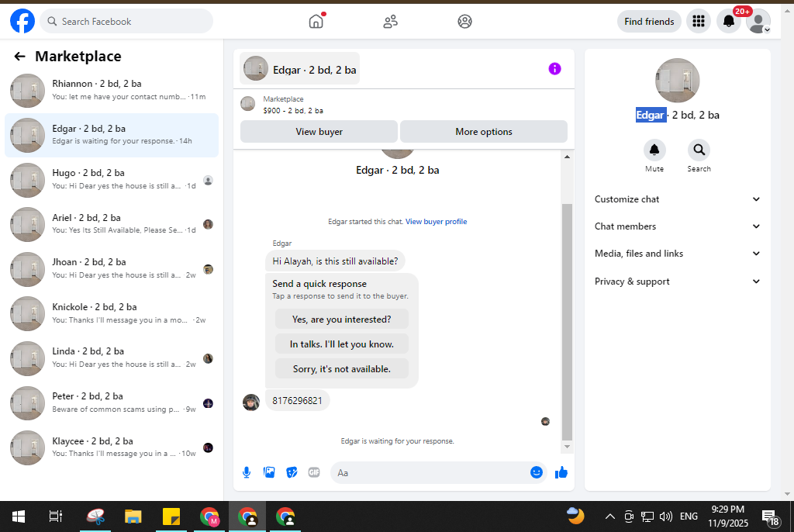This screenshot has width=794, height=532.
Task: Search within the Edgar conversation
Action: 699,150
